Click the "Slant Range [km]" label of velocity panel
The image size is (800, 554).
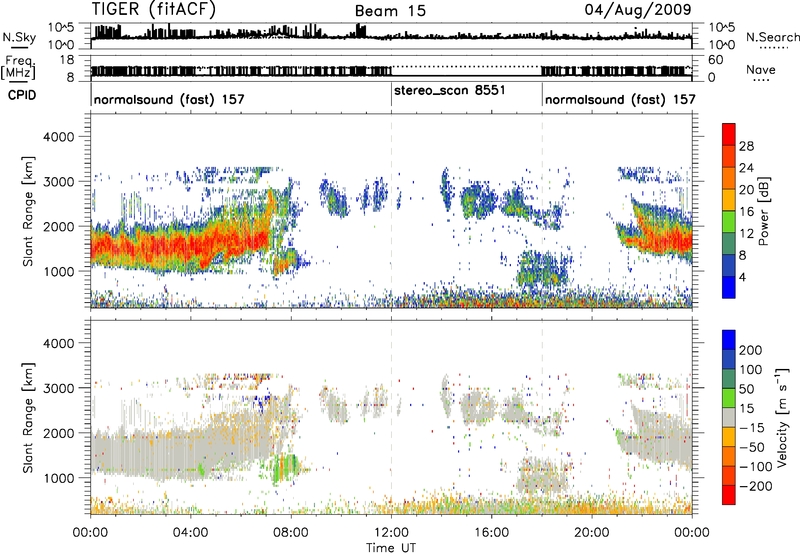point(28,417)
